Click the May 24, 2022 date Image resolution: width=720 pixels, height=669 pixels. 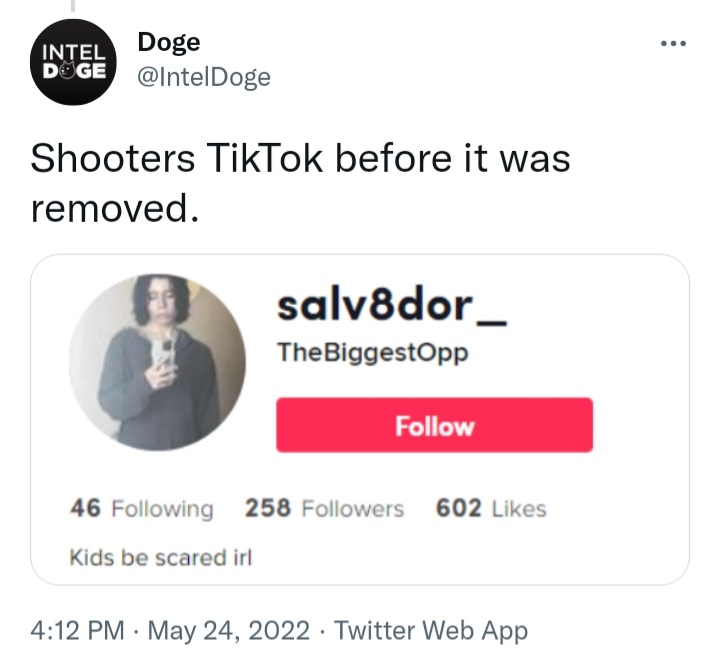(x=229, y=630)
